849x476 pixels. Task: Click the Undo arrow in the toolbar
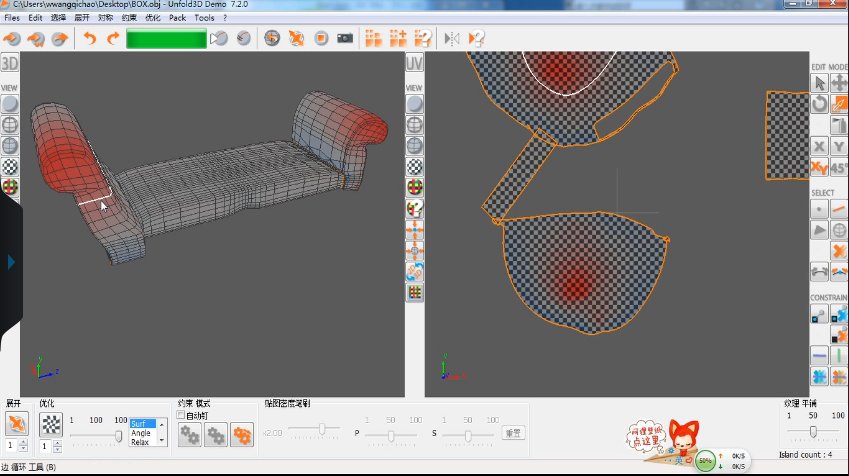(90, 39)
